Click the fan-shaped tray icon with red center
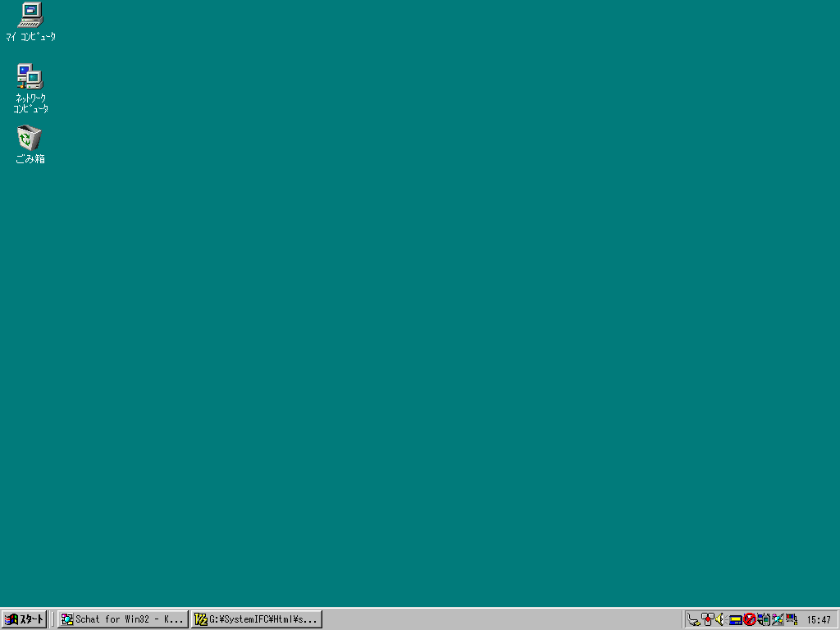The height and width of the screenshot is (630, 840). coord(708,619)
